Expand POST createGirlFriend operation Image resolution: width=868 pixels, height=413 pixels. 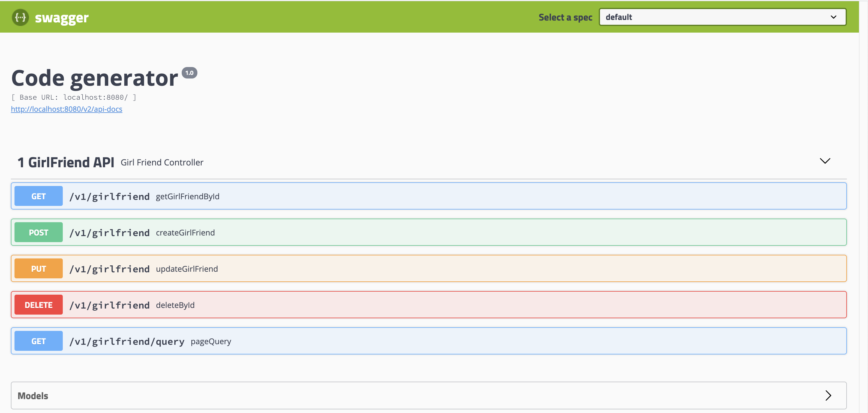(429, 232)
